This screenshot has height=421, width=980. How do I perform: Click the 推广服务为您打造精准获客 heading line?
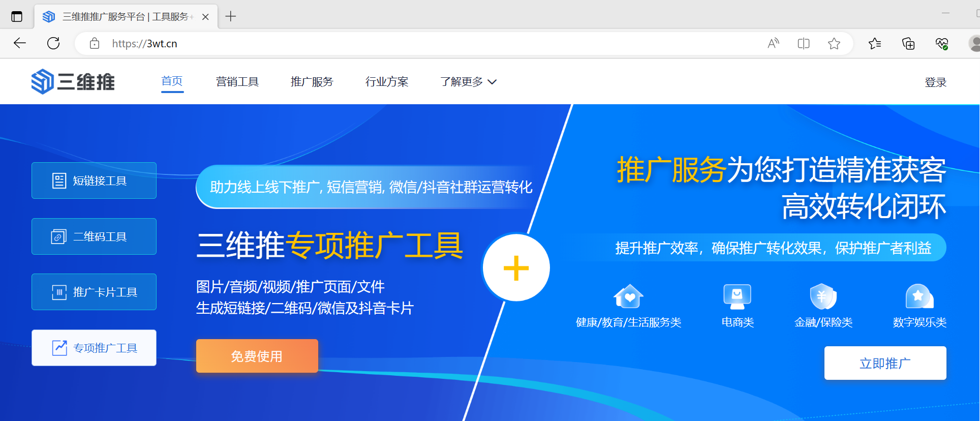pyautogui.click(x=782, y=169)
